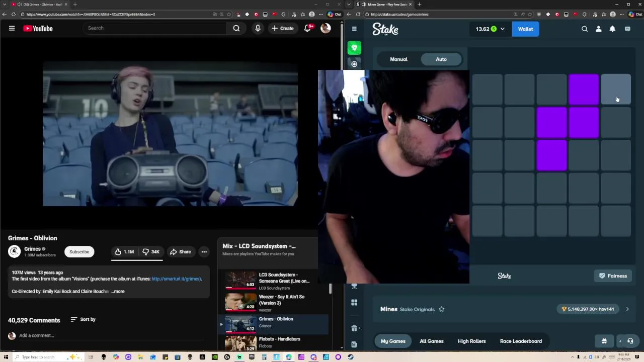Select the High Rollers tab
Viewport: 644px width, 362px height.
pyautogui.click(x=472, y=341)
